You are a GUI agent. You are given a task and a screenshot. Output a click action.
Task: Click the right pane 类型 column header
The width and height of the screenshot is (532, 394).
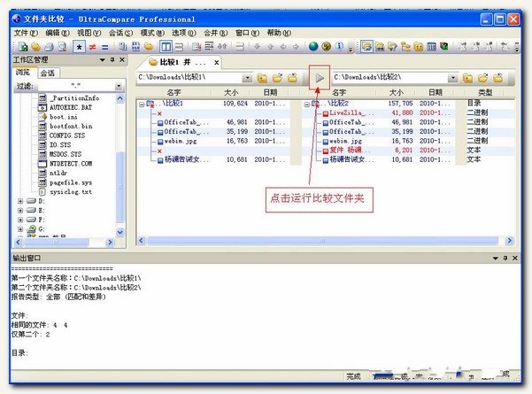tap(485, 93)
